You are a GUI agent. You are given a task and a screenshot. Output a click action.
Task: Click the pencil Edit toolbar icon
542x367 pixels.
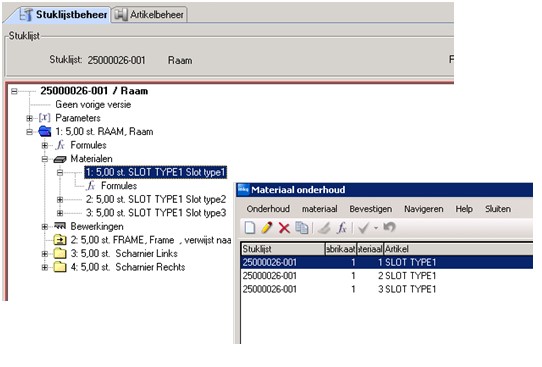pos(267,228)
